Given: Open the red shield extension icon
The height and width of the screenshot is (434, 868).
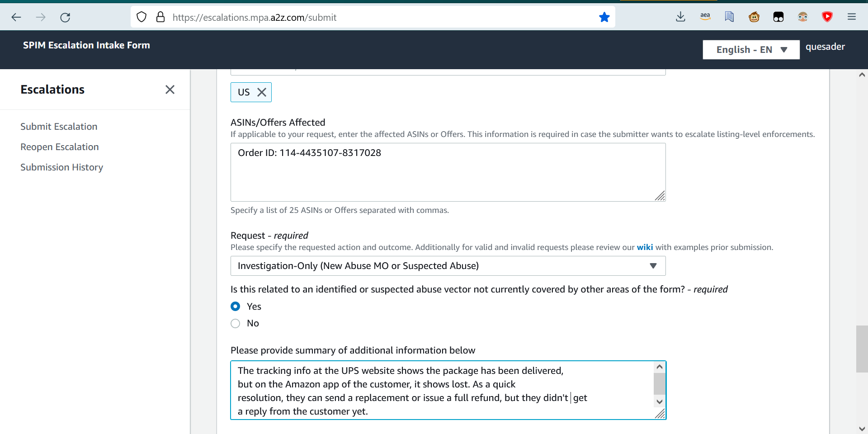Looking at the screenshot, I should (827, 17).
